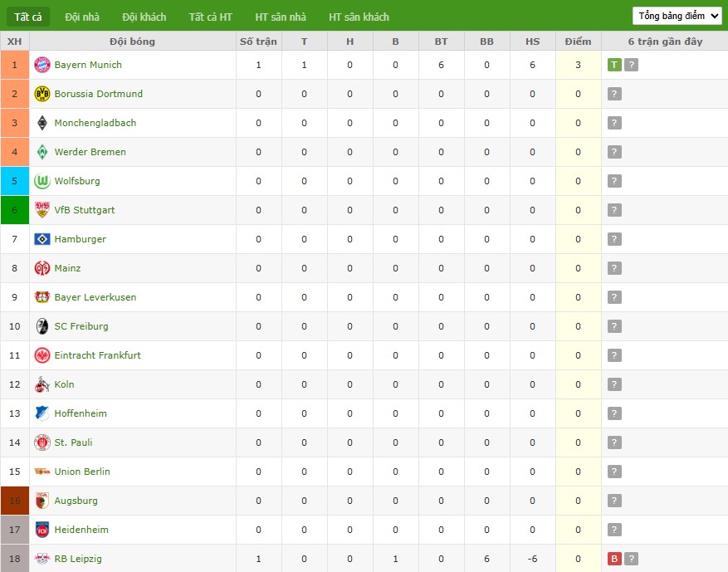Open the Union Berlin team link
The image size is (728, 572).
82,472
